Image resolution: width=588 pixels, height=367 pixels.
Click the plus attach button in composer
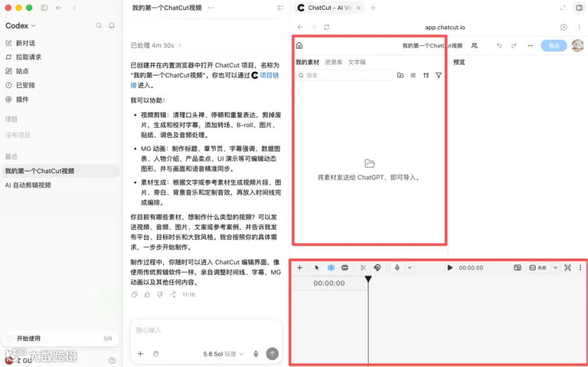[140, 354]
